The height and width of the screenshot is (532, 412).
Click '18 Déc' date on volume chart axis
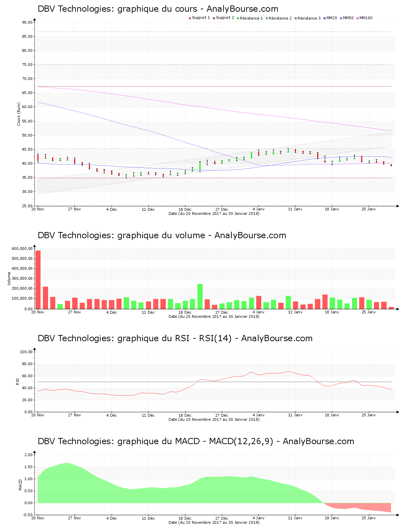185,312
